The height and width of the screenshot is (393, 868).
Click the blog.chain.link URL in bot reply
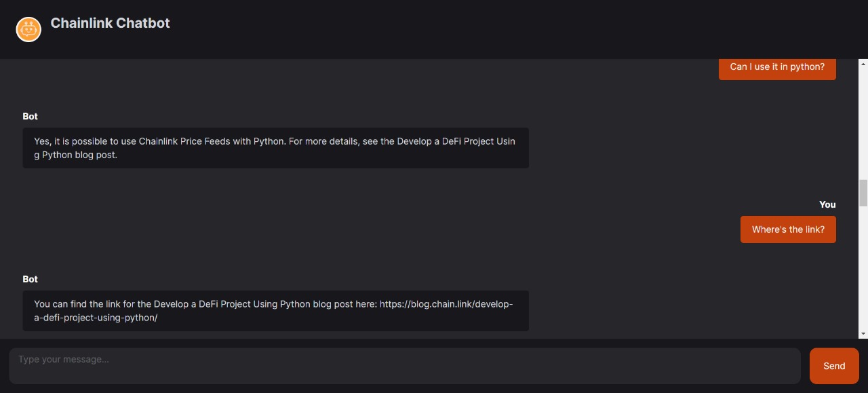click(273, 311)
